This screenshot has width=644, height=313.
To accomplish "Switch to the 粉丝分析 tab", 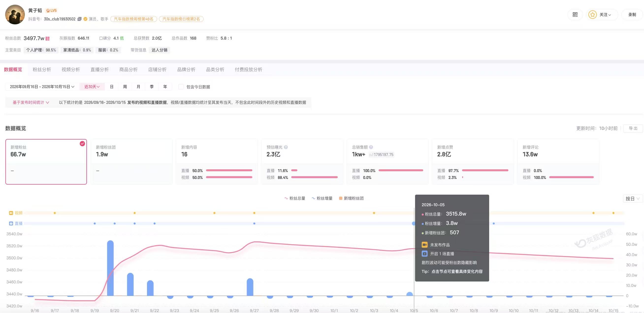I will point(42,69).
